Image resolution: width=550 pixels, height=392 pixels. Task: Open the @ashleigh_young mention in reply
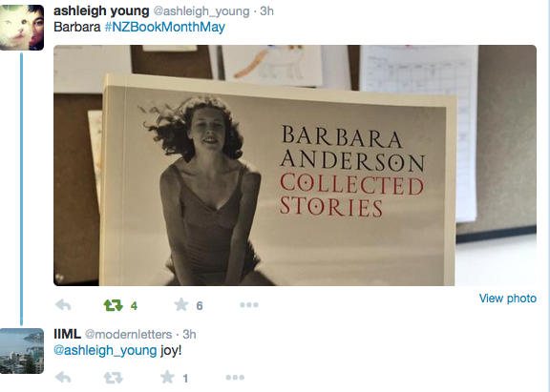click(x=105, y=350)
